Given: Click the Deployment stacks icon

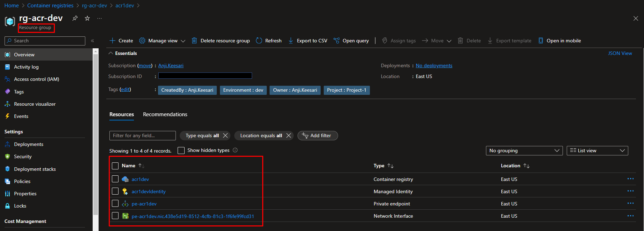Looking at the screenshot, I should [7, 169].
